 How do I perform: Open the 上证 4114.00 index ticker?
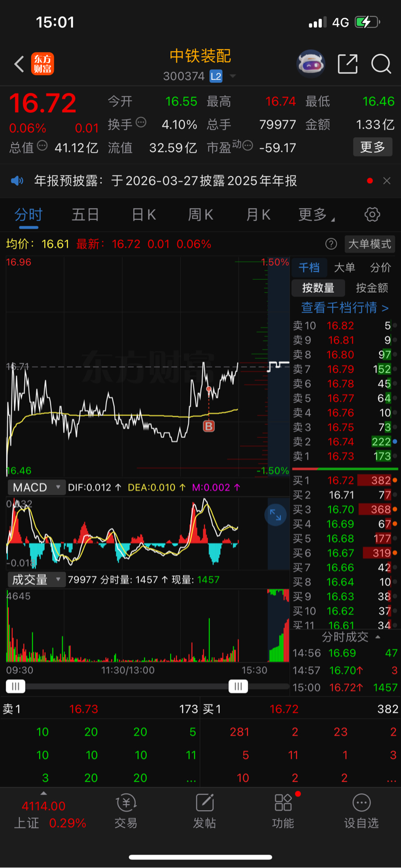click(x=50, y=815)
